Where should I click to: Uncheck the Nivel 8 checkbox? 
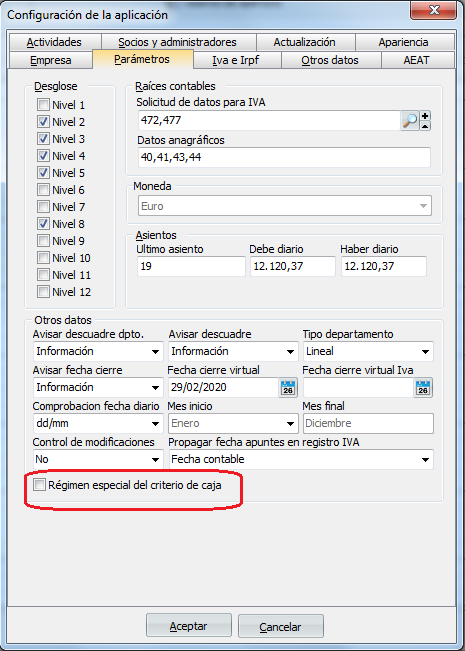coord(43,224)
